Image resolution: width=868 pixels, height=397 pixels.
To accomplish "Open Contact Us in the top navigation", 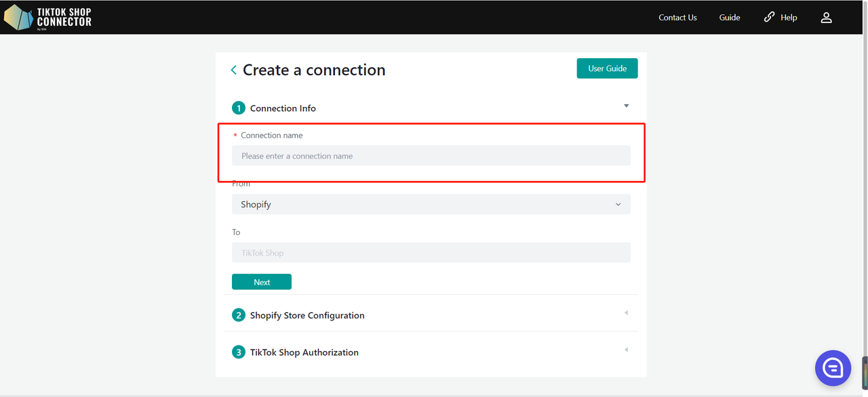I will 677,18.
